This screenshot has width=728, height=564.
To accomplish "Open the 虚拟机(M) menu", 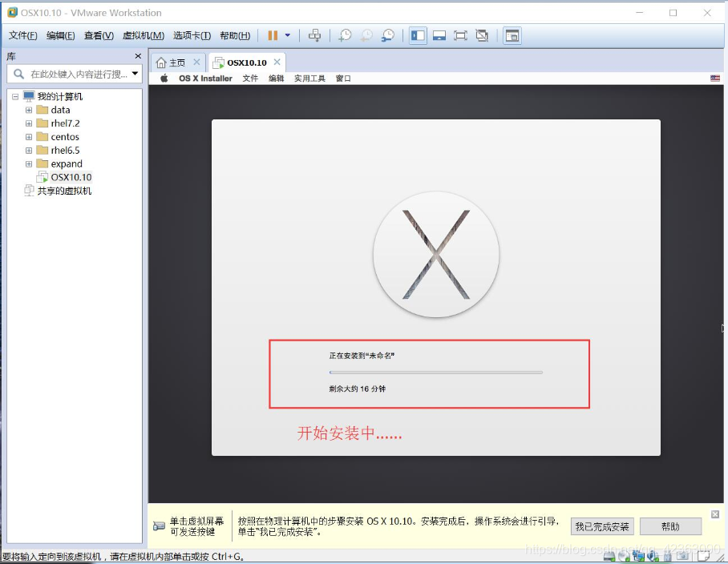I will click(x=143, y=35).
